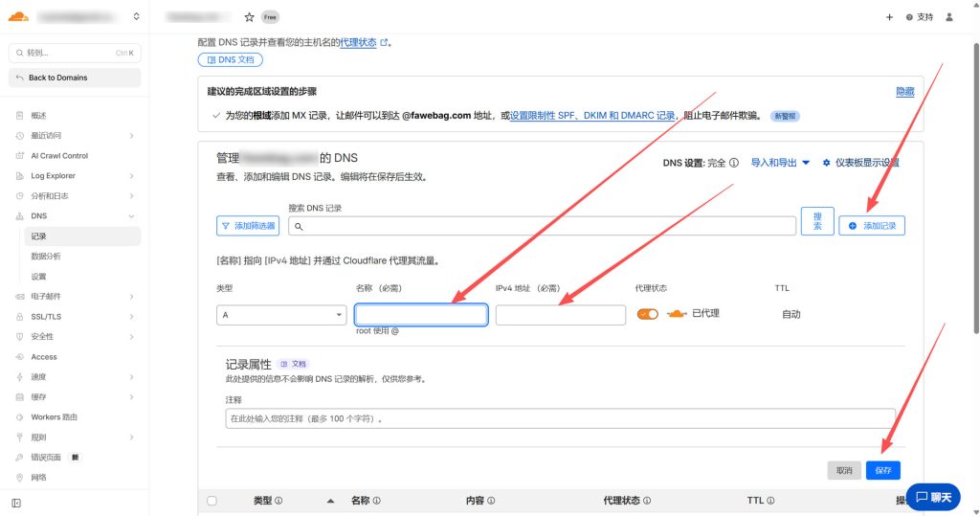Click the 缓存 sidebar icon

(x=19, y=397)
